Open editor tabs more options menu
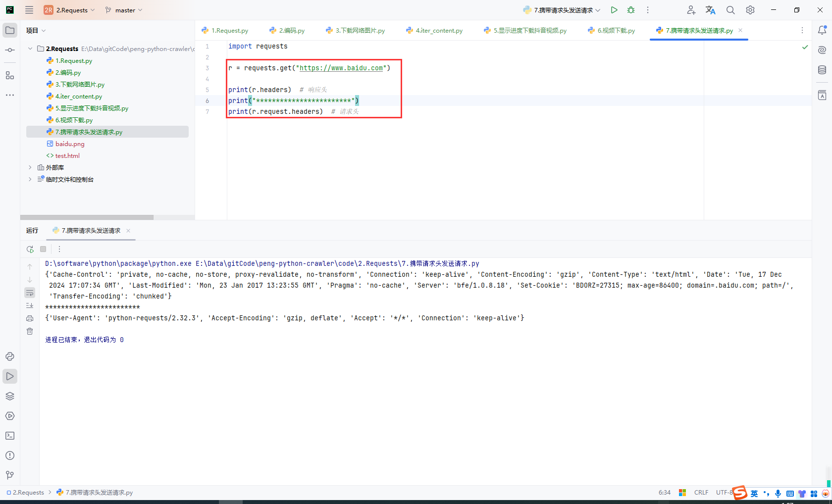 802,30
